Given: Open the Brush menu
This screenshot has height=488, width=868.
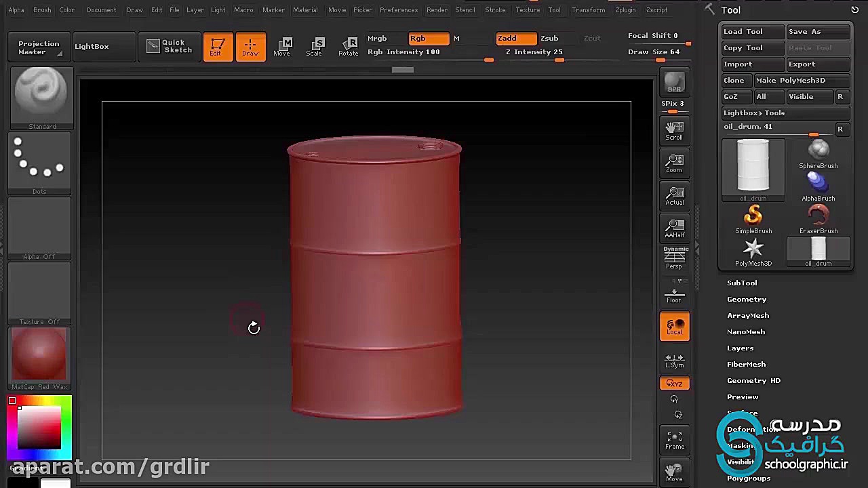Looking at the screenshot, I should (42, 10).
